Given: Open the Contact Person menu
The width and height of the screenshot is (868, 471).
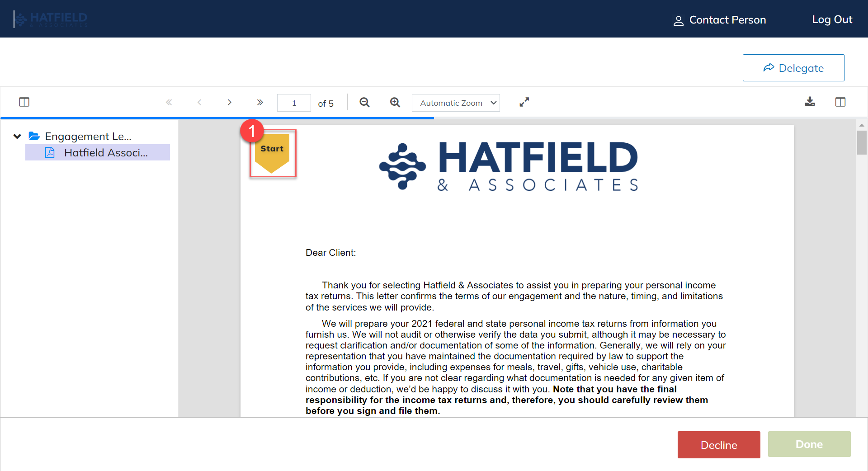Looking at the screenshot, I should pyautogui.click(x=720, y=20).
